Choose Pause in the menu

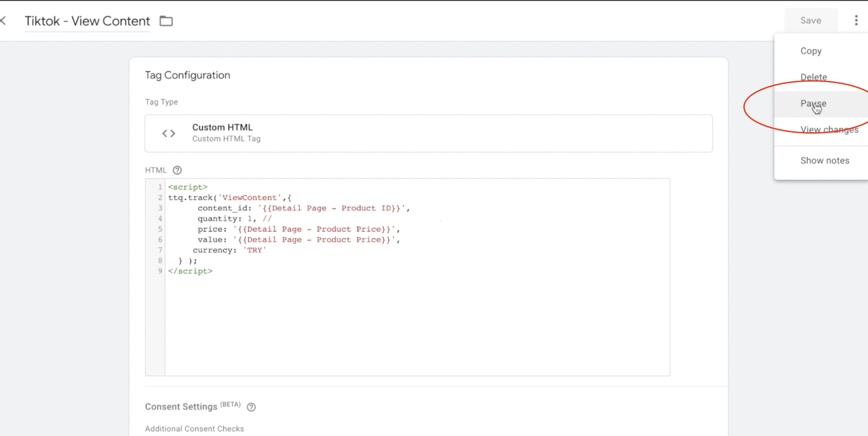click(x=821, y=104)
